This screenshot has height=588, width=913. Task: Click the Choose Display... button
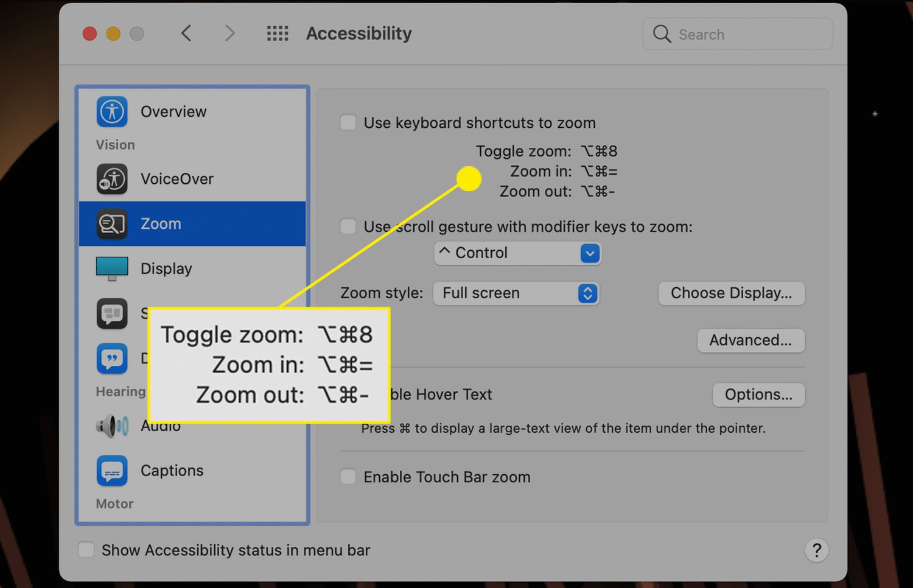coord(732,293)
